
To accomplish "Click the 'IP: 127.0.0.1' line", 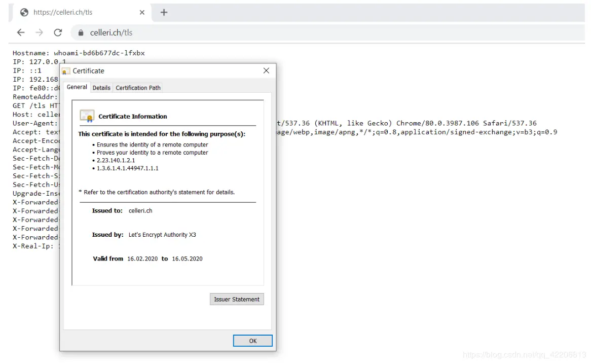I will [39, 62].
